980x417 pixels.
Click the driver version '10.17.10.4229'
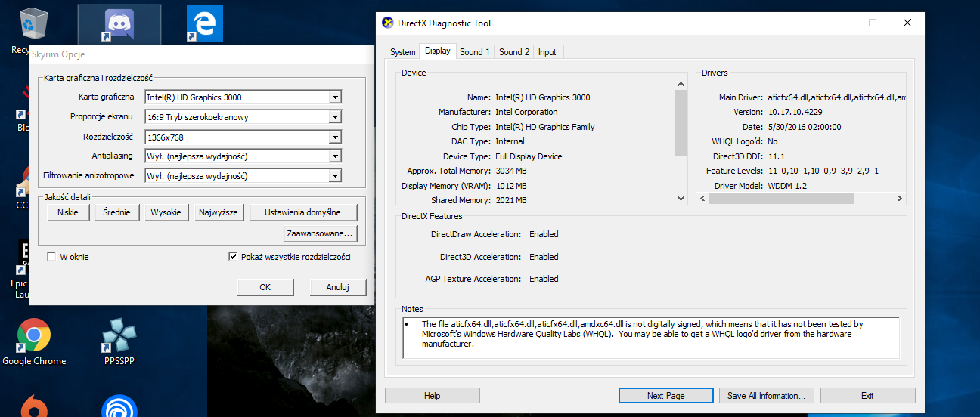click(795, 112)
